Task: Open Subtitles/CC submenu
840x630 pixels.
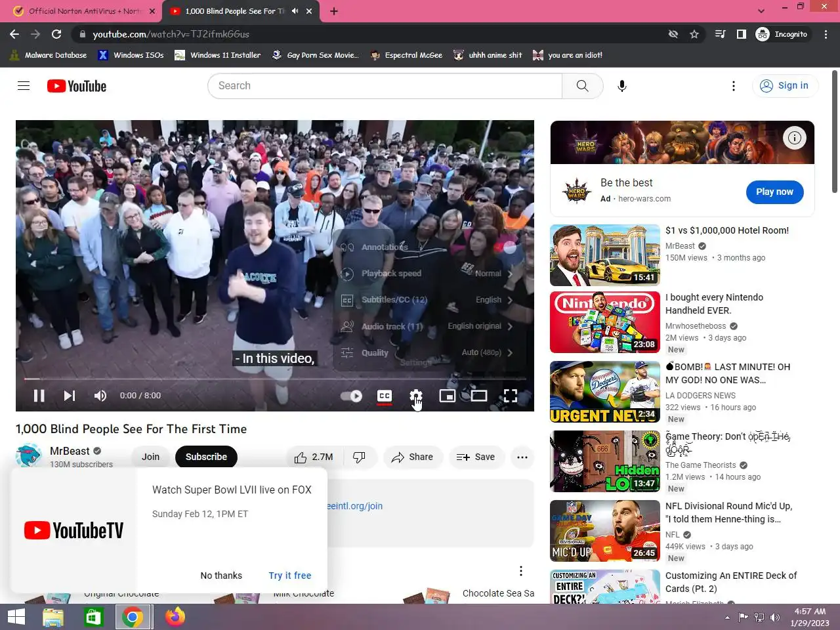Action: (427, 300)
